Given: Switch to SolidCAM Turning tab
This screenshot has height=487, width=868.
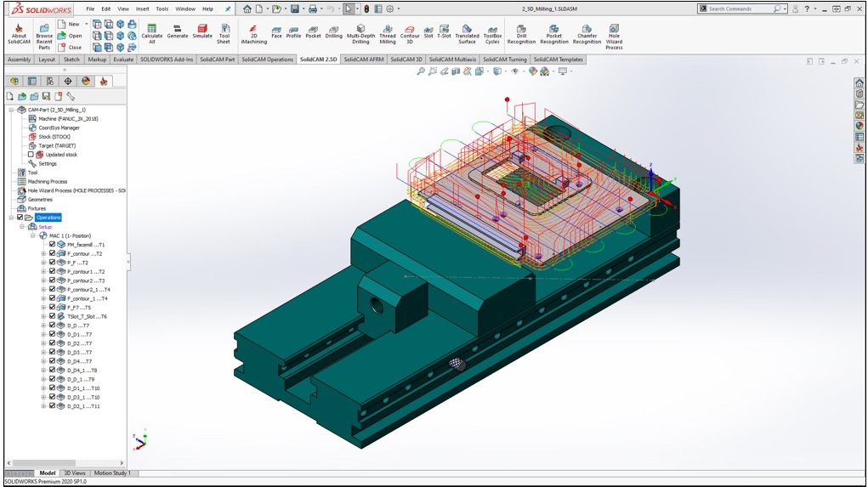Looking at the screenshot, I should pyautogui.click(x=505, y=59).
